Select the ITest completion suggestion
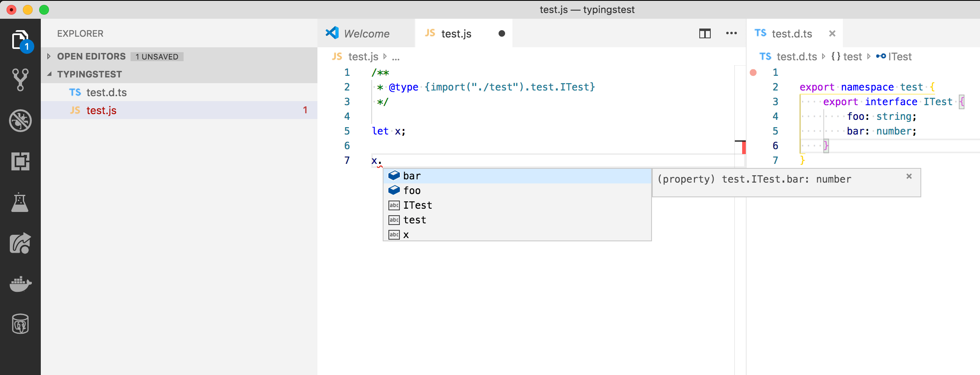This screenshot has height=375, width=980. point(517,205)
